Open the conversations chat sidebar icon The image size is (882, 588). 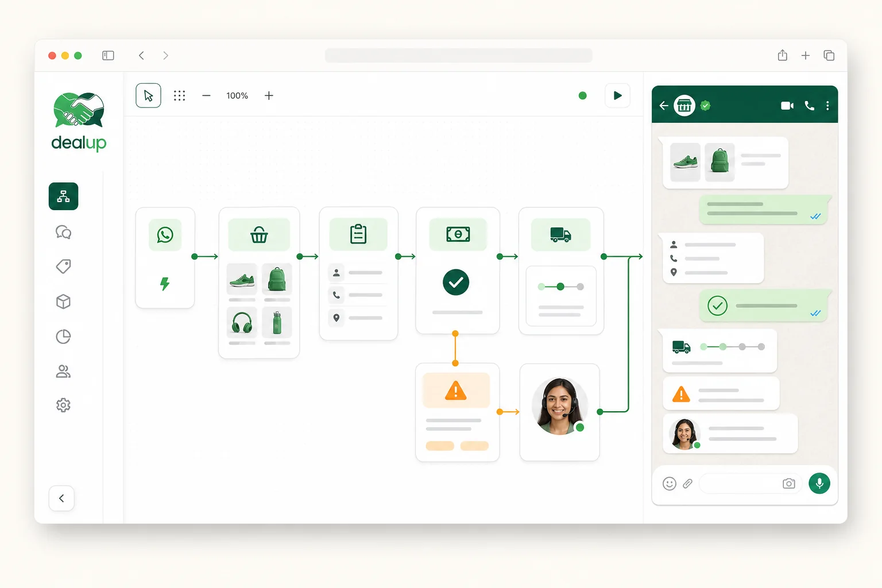[63, 232]
